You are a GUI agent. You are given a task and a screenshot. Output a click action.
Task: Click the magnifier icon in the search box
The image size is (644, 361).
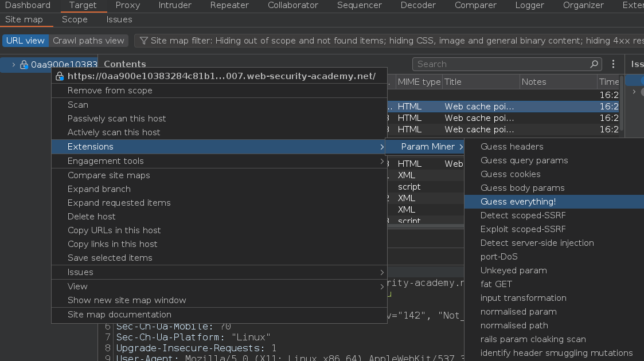point(594,64)
